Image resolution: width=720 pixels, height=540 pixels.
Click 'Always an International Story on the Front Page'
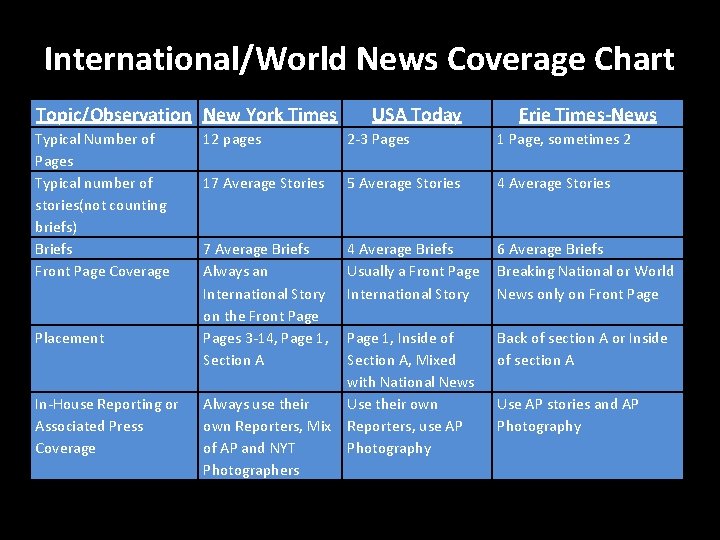(270, 292)
